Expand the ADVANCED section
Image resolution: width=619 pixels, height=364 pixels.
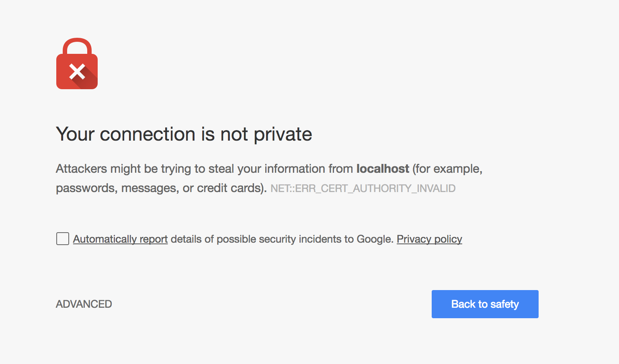tap(84, 304)
